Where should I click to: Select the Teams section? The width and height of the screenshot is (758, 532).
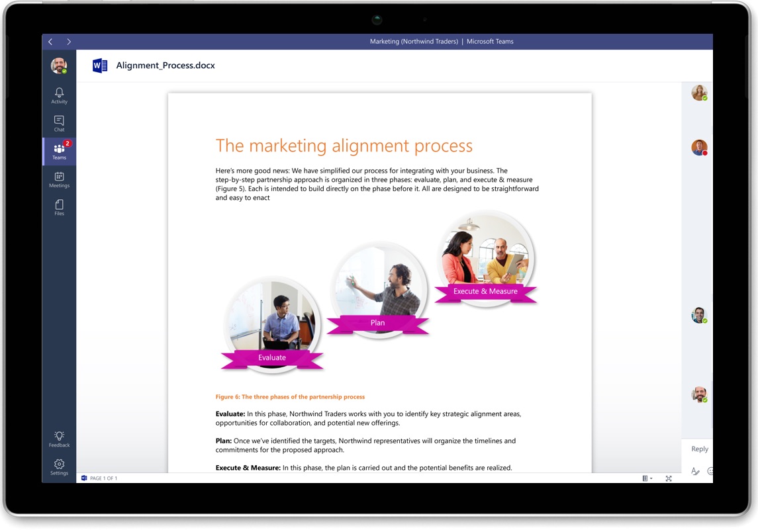(59, 152)
